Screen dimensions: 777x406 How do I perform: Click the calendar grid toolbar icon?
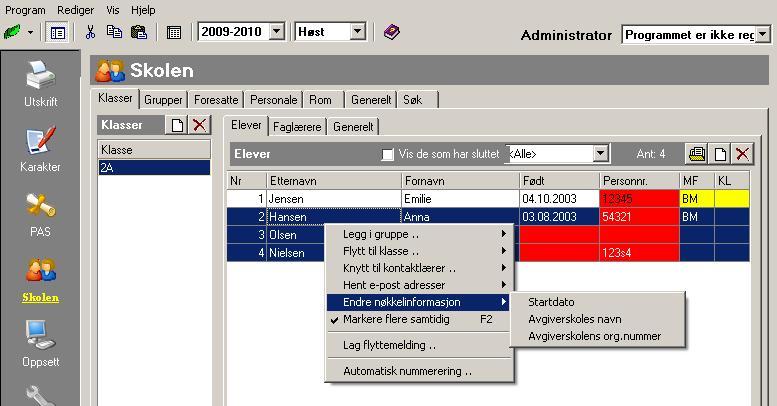(x=173, y=33)
